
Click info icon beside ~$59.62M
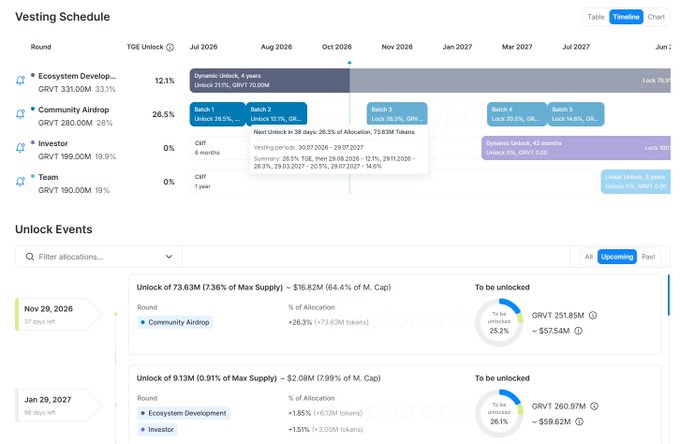coord(579,421)
